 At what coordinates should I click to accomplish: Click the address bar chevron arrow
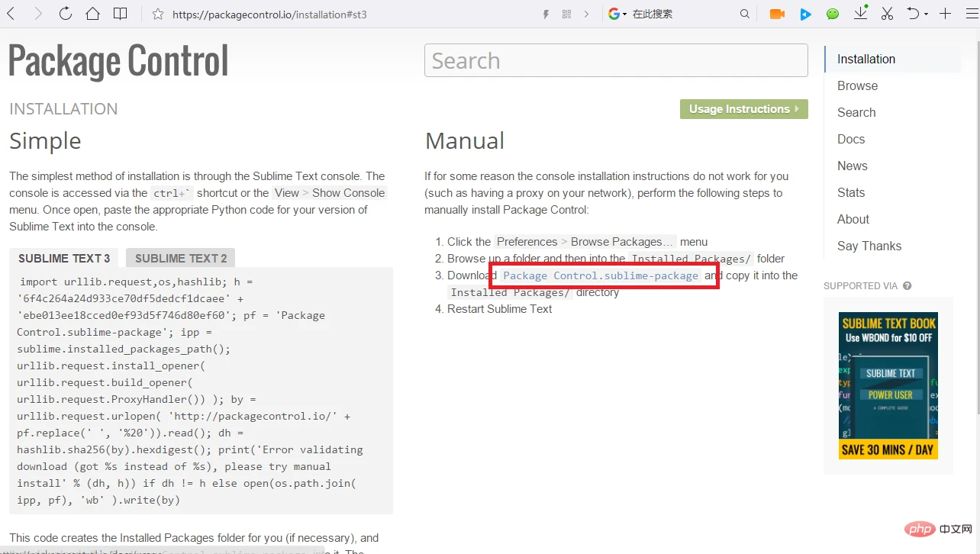pos(586,14)
